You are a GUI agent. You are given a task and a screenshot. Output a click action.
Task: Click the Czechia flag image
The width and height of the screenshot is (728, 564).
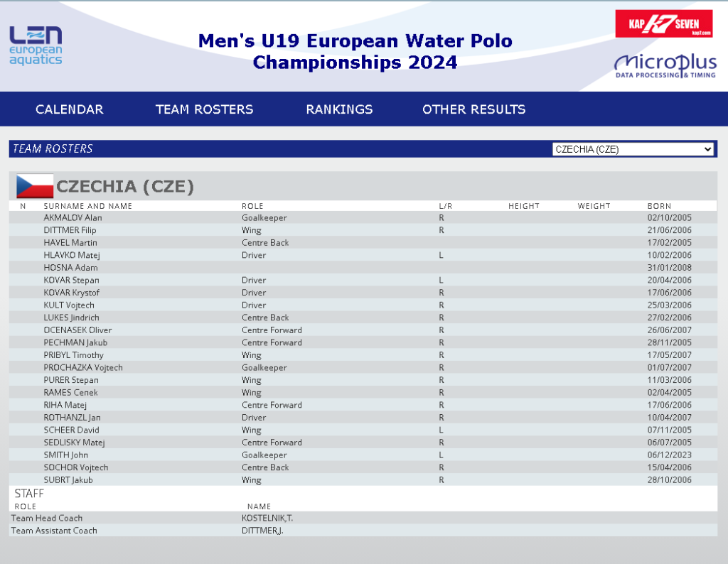click(35, 186)
